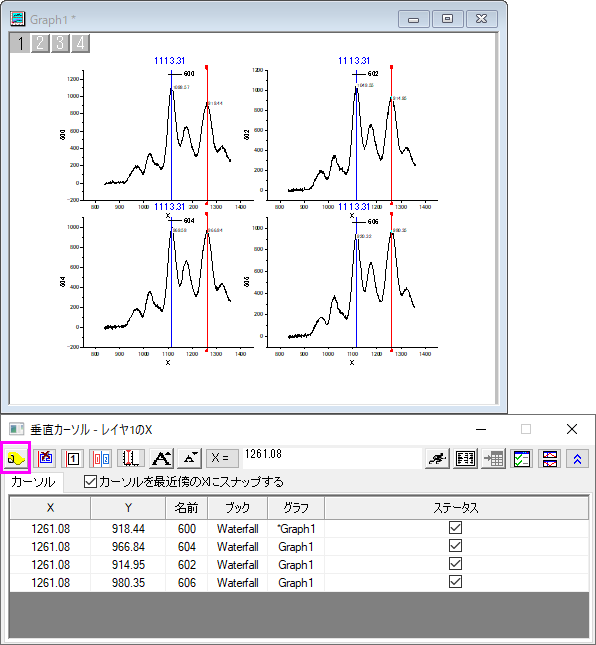The height and width of the screenshot is (645, 596).
Task: Select the Y cell 918.44
Action: coord(128,529)
